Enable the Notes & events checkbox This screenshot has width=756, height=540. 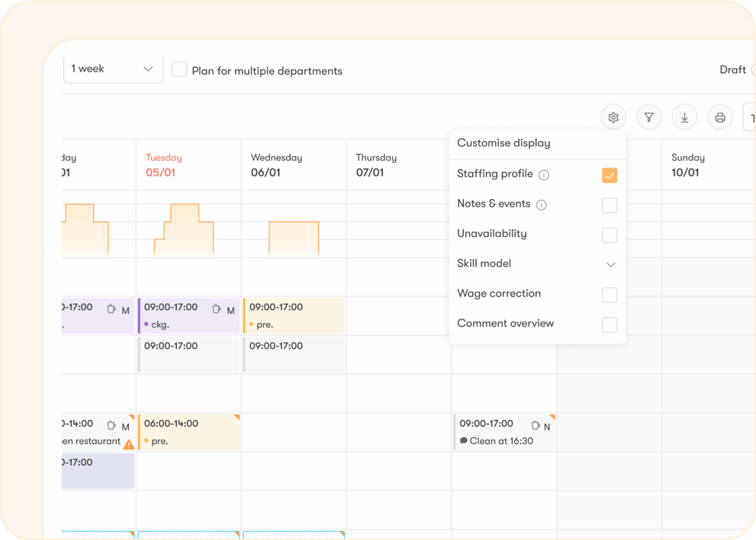point(610,204)
